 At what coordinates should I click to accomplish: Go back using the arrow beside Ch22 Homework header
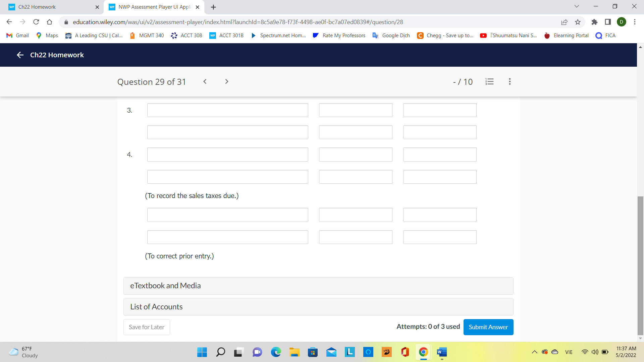coord(20,55)
